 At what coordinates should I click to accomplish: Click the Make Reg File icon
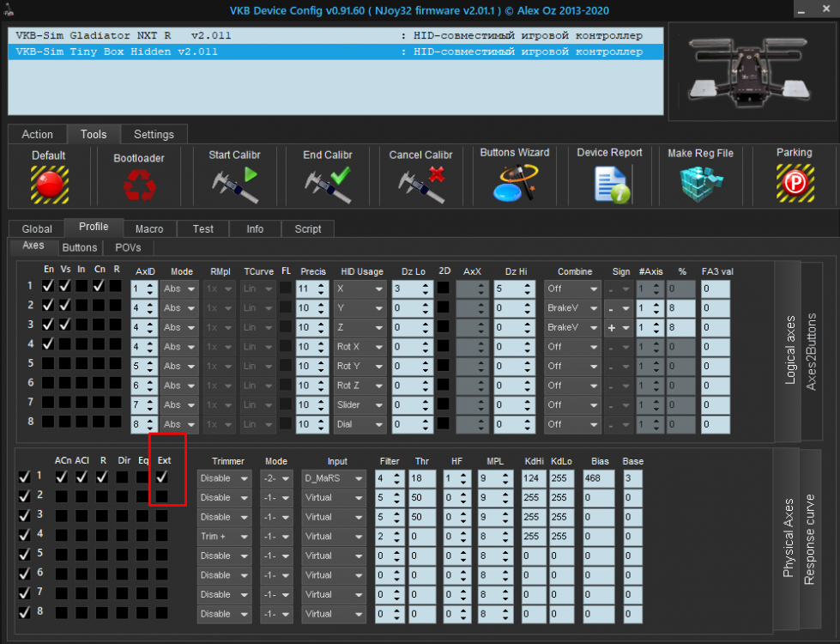pyautogui.click(x=700, y=183)
